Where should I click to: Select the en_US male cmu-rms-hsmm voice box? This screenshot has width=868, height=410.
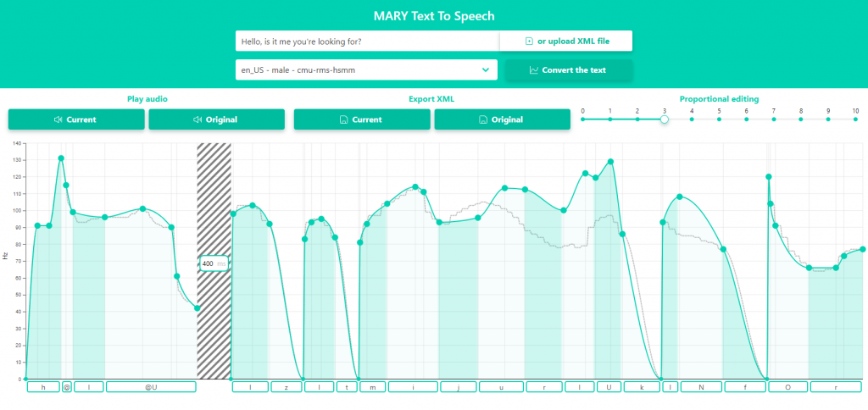[356, 70]
